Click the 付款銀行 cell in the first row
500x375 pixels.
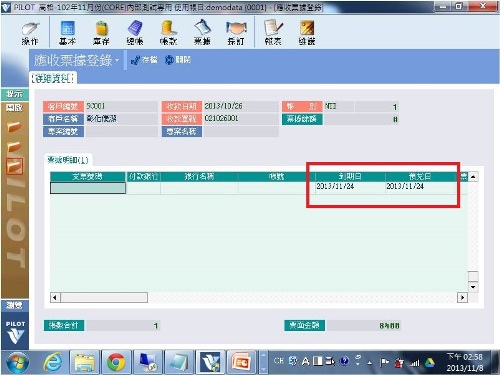tap(143, 188)
